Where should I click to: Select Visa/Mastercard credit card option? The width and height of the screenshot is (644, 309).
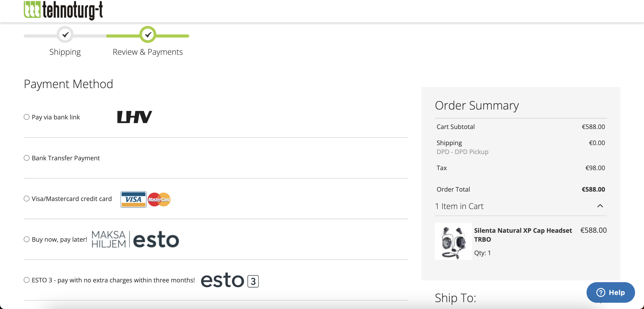click(x=27, y=199)
